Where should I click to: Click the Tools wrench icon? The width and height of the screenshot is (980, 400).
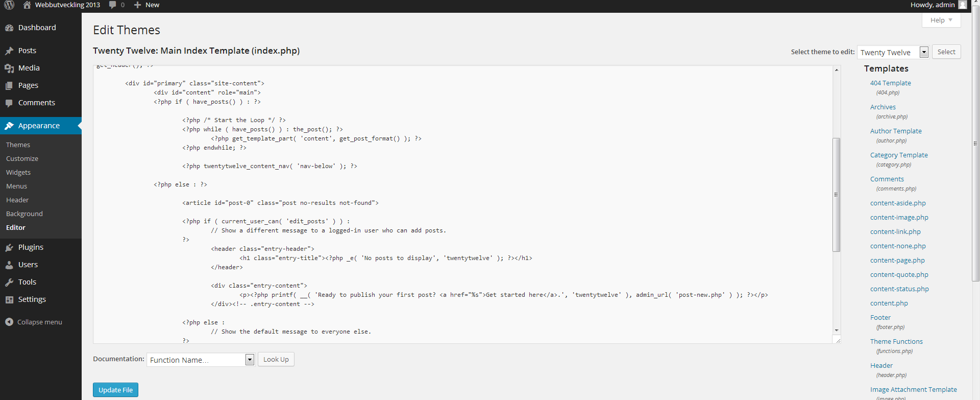(x=9, y=282)
